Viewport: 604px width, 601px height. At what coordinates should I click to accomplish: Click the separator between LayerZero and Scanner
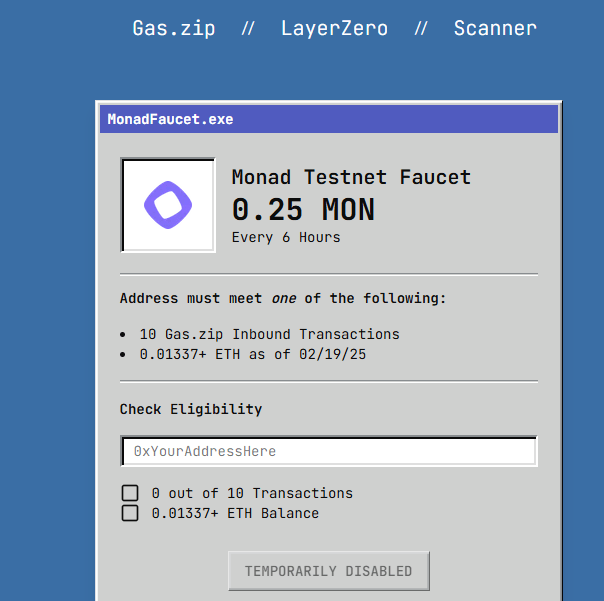tap(421, 28)
